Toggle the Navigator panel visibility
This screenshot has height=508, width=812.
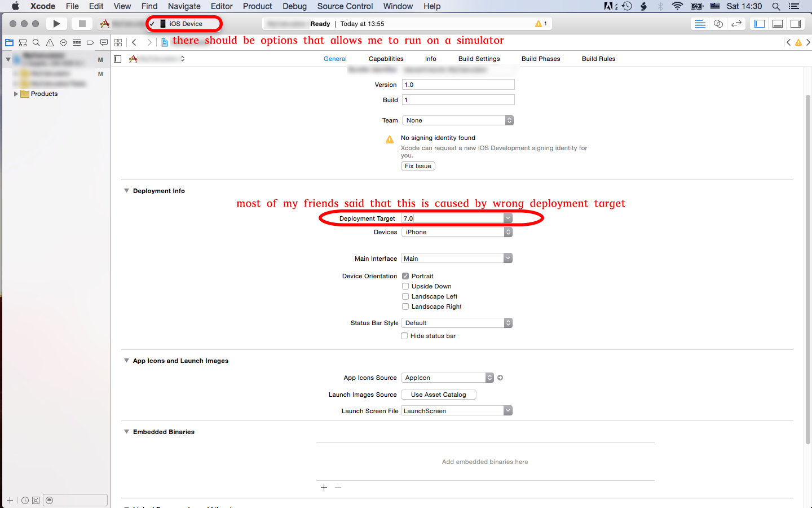click(x=760, y=24)
